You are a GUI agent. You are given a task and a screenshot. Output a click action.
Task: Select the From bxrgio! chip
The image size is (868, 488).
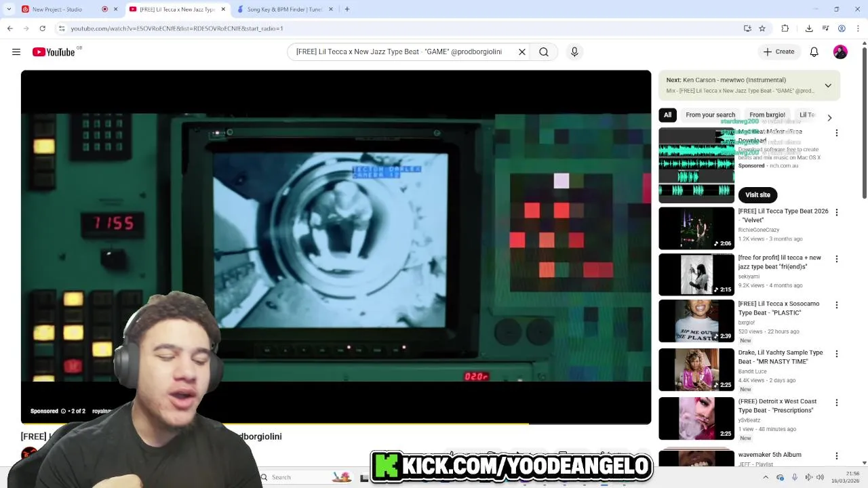(x=767, y=115)
